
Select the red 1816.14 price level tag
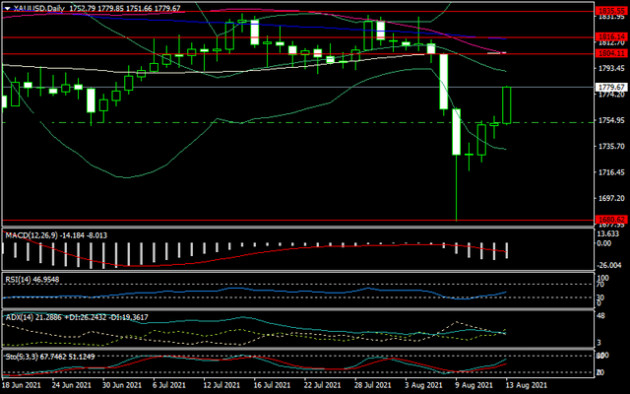point(611,37)
